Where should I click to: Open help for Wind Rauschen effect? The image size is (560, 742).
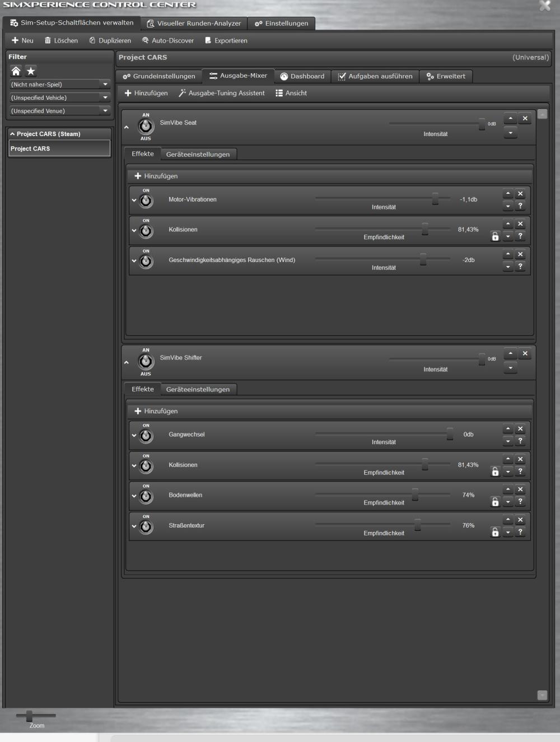click(x=520, y=267)
